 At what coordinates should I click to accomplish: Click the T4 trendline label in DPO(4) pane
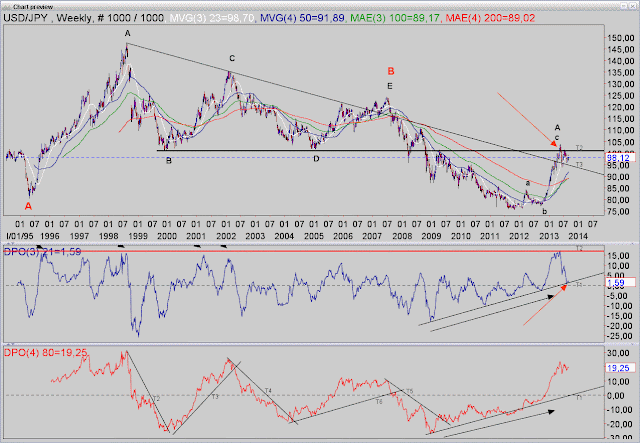[x=268, y=391]
